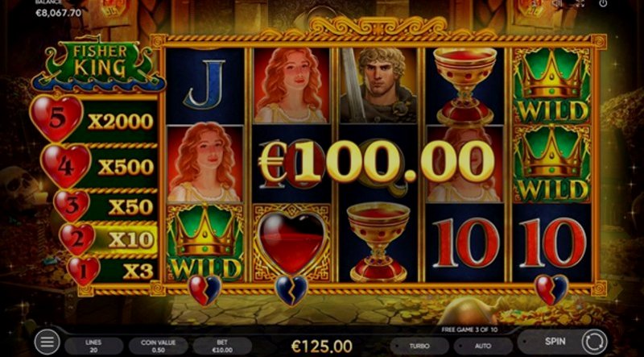Click the red heart symbol on reel two
The width and height of the screenshot is (644, 357).
pyautogui.click(x=291, y=243)
